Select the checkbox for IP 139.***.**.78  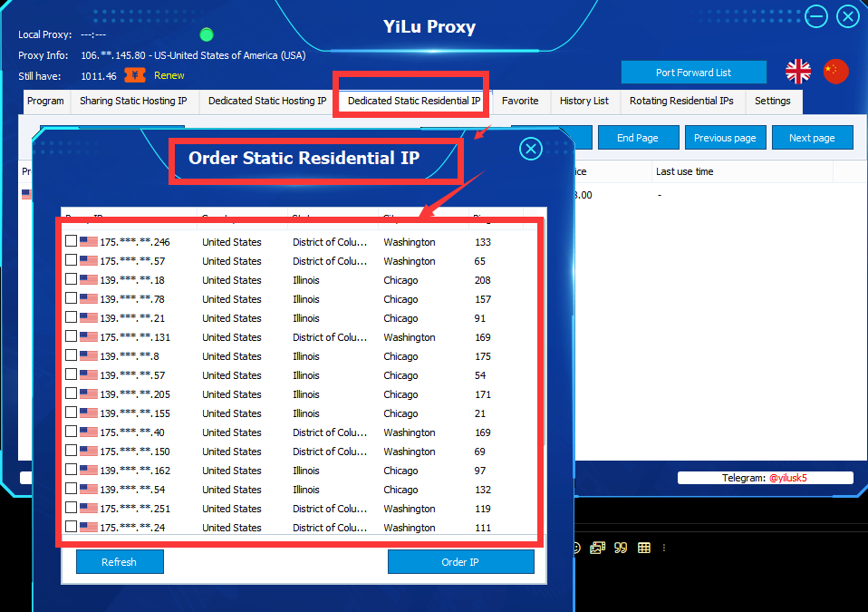tap(71, 298)
